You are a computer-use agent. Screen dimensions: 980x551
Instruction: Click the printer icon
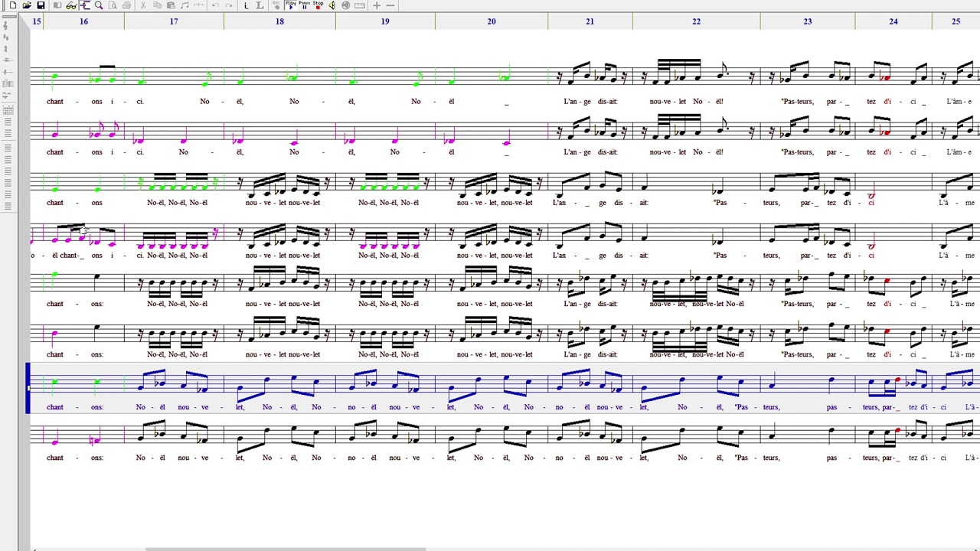click(126, 5)
